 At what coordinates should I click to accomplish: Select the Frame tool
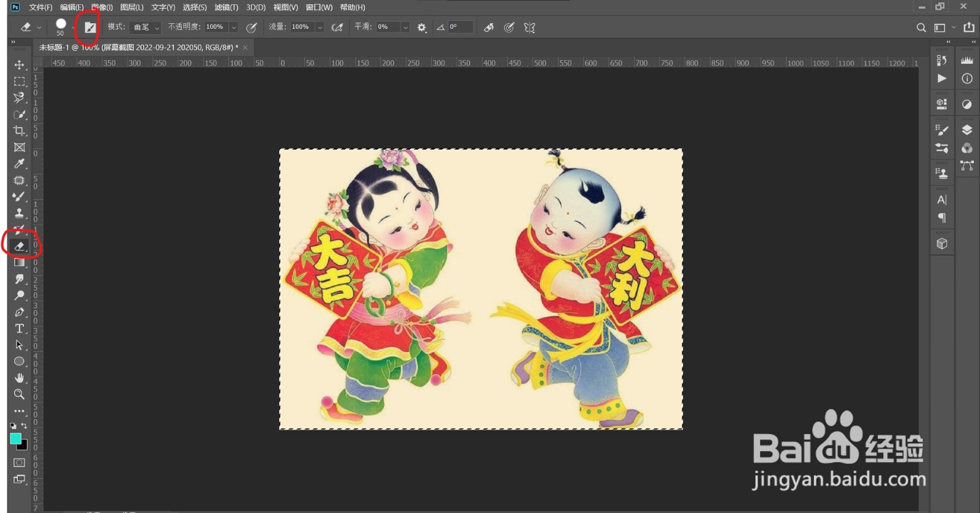[x=20, y=147]
